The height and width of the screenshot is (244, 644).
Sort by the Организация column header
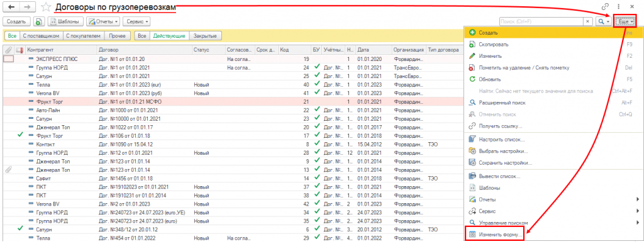(x=409, y=50)
